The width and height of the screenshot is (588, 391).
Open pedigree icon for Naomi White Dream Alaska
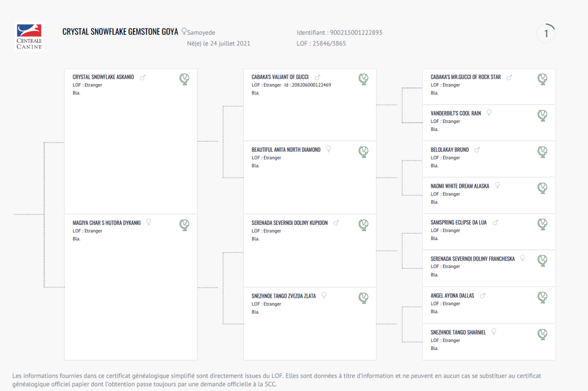pyautogui.click(x=542, y=188)
